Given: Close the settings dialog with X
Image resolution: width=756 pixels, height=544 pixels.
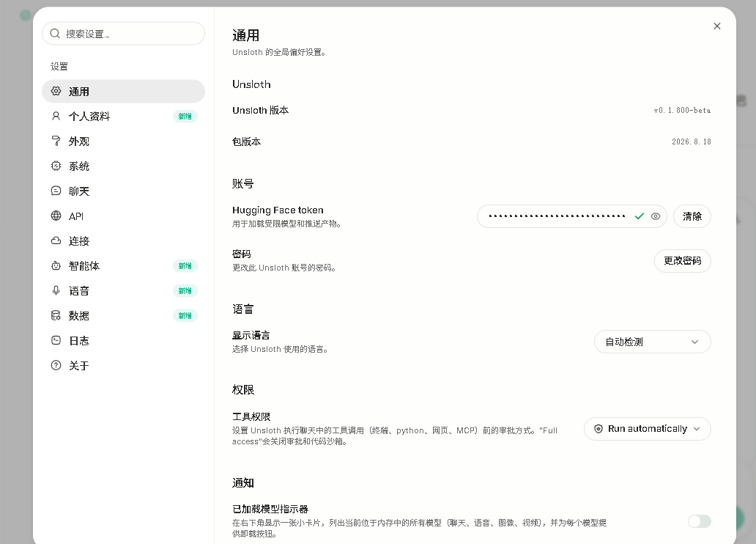Looking at the screenshot, I should (717, 26).
